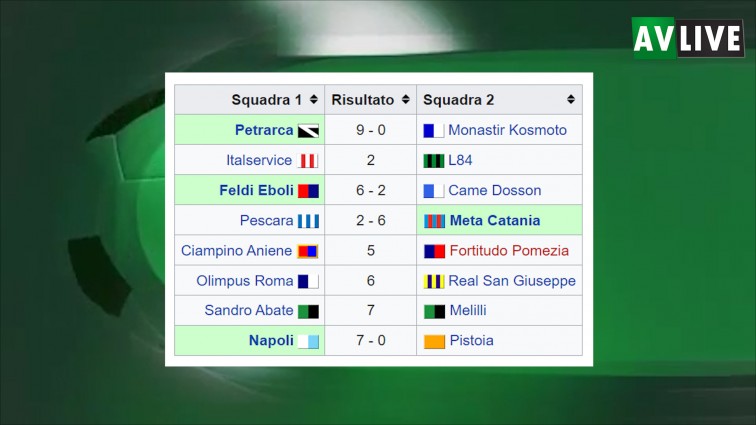Viewport: 756px width, 425px height.
Task: Open the Monastir Kosmoto team link
Action: click(x=507, y=130)
